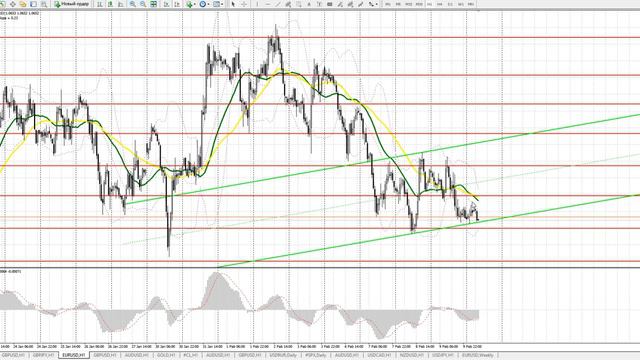Image resolution: width=640 pixels, height=360 pixels.
Task: Open the clock Periods dropdown
Action: 204,4
